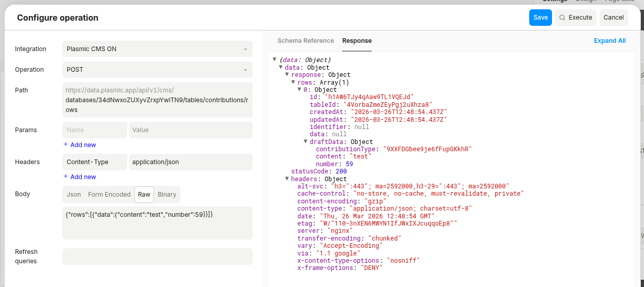The image size is (644, 287).
Task: Click the Cancel button
Action: click(x=613, y=18)
